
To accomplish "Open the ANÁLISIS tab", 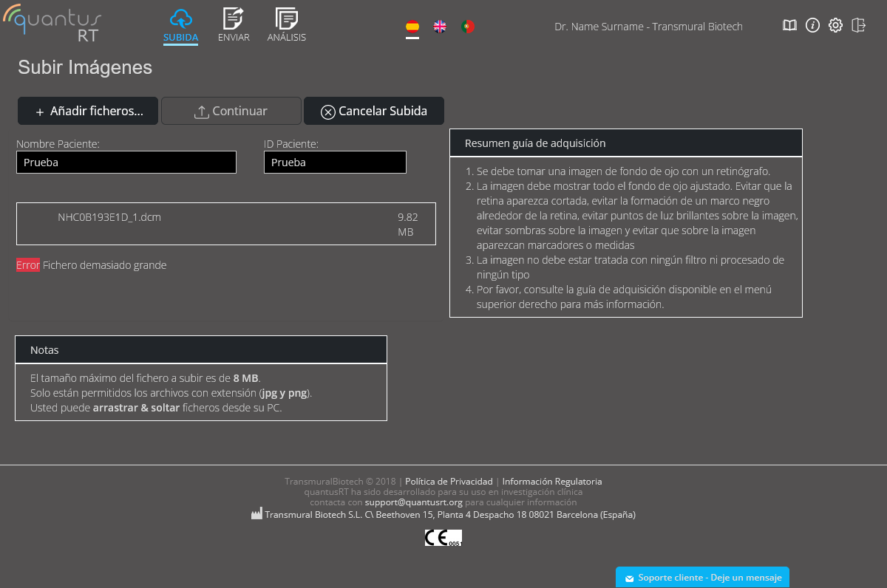I will tap(286, 26).
